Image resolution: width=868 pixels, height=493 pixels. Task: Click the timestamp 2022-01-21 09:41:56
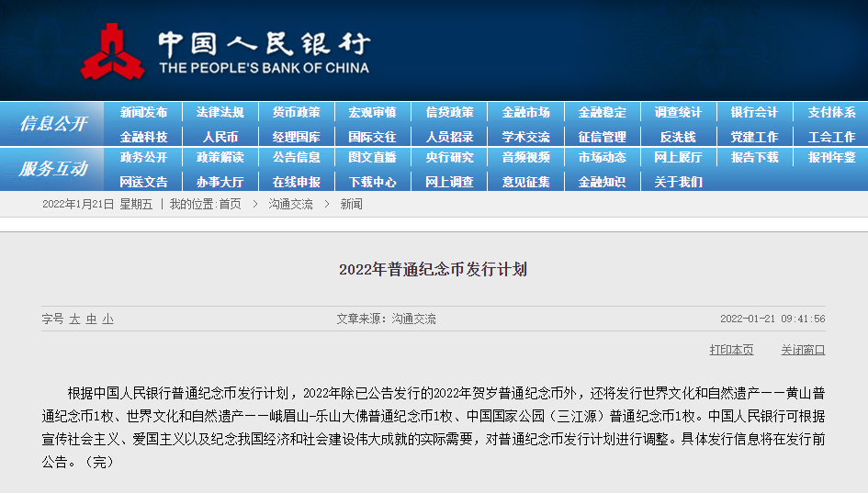point(772,319)
